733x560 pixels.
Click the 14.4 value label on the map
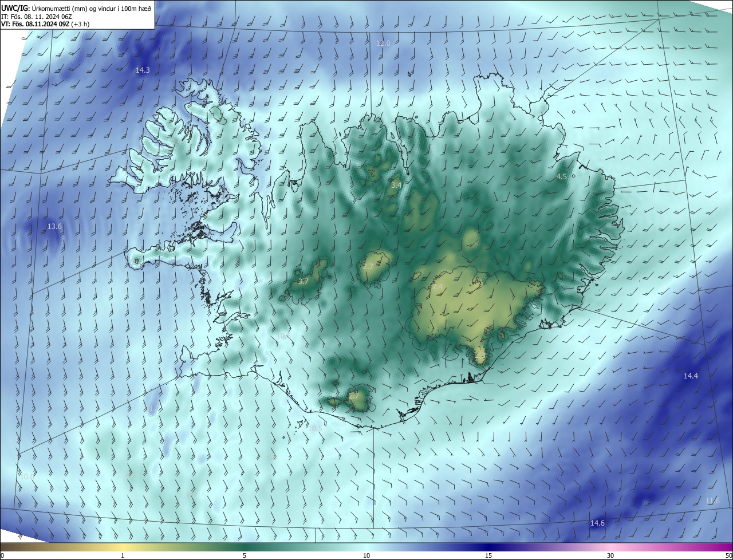[x=691, y=376]
